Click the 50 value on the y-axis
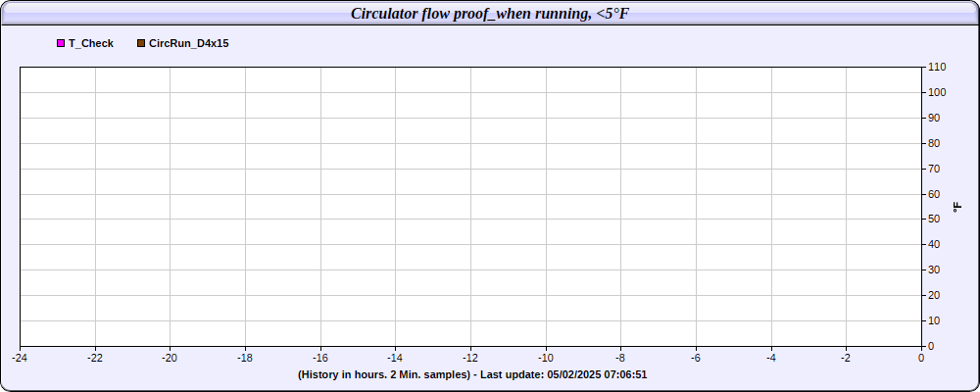 click(x=934, y=219)
